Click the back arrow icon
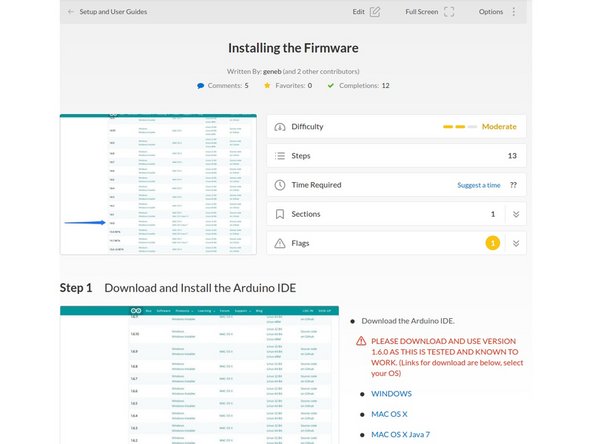Viewport: 592px width, 444px height. click(71, 12)
